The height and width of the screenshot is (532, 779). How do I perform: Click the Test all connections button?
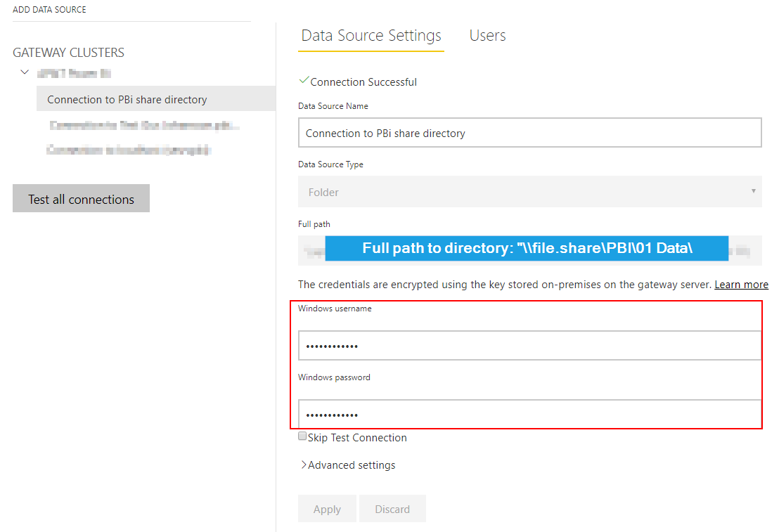(x=81, y=199)
